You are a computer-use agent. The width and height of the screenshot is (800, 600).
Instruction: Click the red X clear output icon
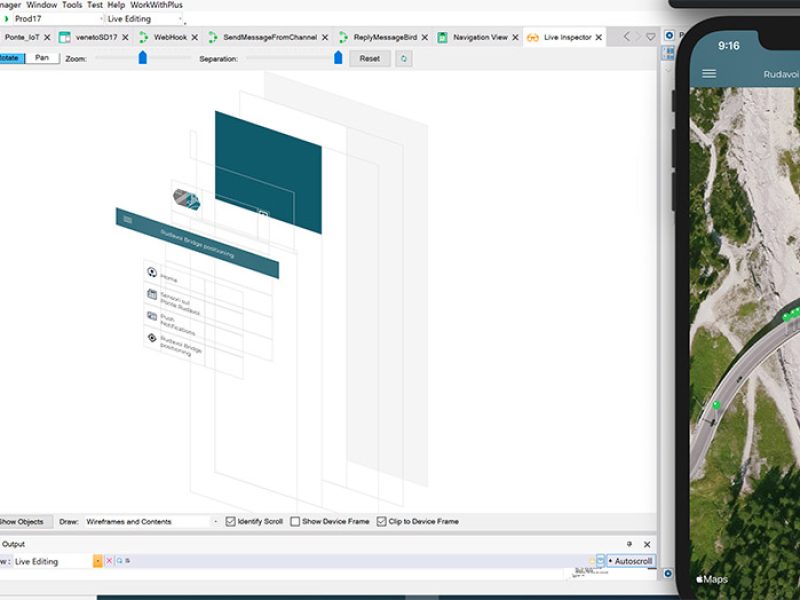tap(109, 561)
